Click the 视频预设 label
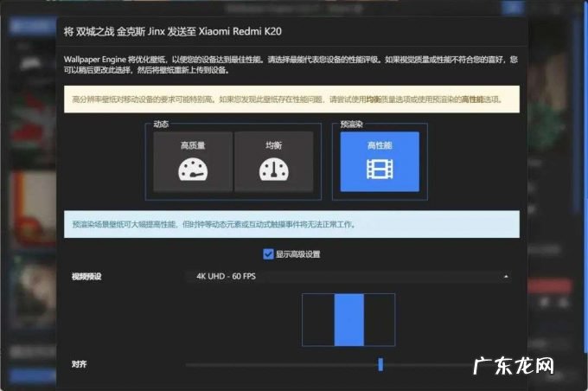 coord(86,277)
